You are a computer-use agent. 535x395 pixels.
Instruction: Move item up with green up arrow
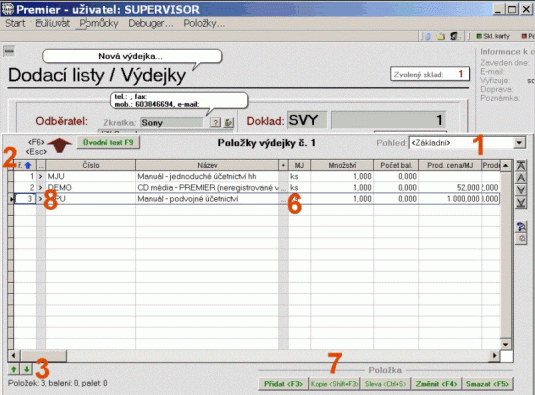click(14, 369)
